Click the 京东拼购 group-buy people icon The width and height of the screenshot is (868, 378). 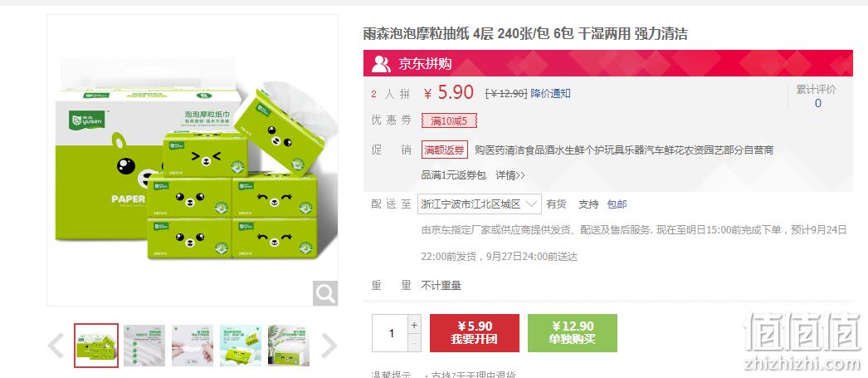(x=381, y=64)
